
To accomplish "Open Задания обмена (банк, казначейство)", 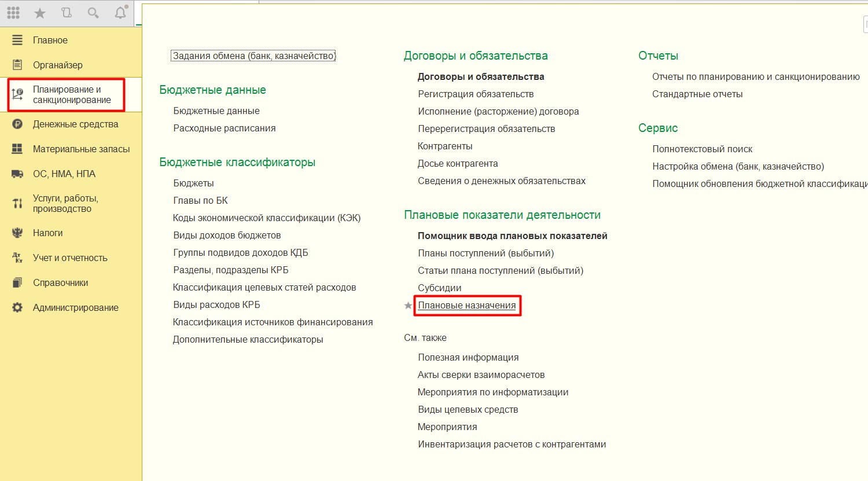I will [x=253, y=56].
